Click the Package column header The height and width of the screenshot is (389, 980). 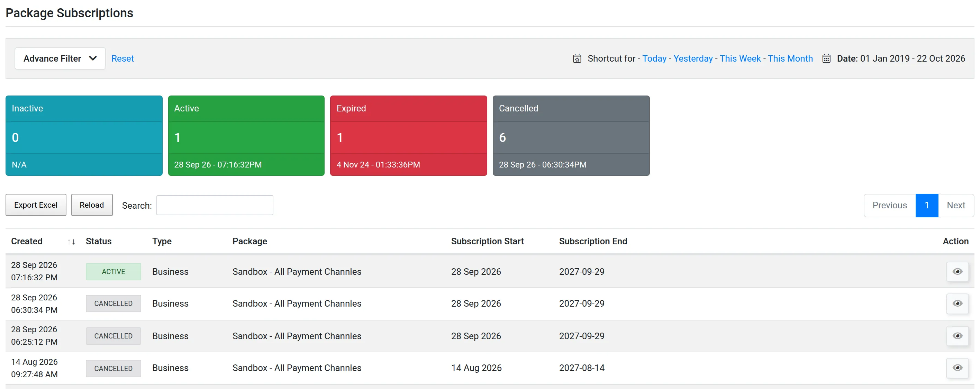pos(249,241)
